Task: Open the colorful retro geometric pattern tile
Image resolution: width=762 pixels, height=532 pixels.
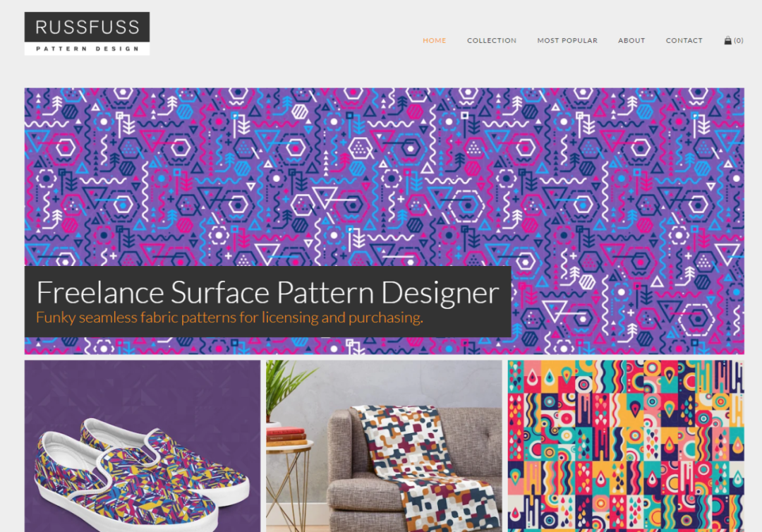Action: click(x=626, y=446)
